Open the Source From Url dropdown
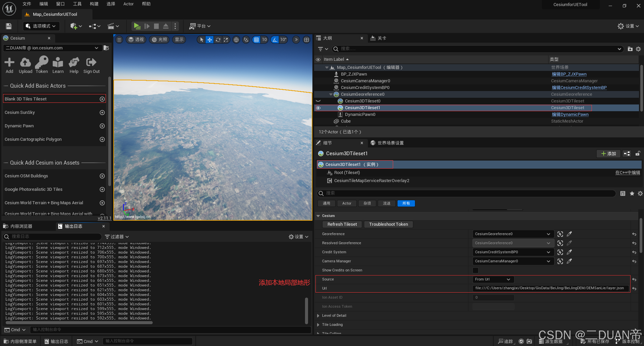This screenshot has width=644, height=346. point(492,279)
